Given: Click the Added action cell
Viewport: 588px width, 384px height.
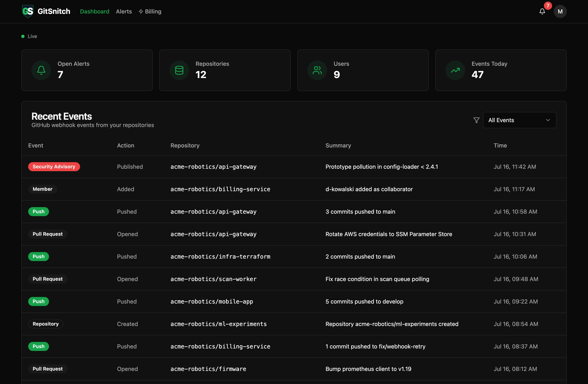Looking at the screenshot, I should (x=126, y=189).
